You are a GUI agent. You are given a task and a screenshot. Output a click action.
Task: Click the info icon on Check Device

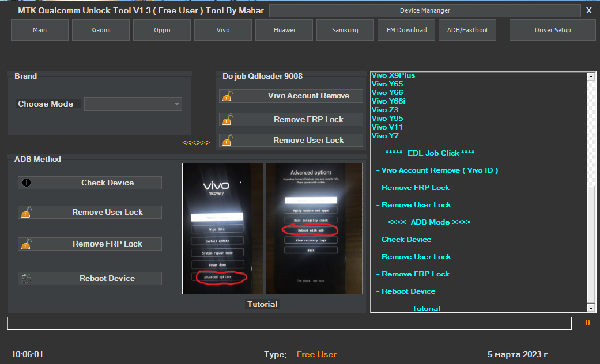[x=27, y=183]
